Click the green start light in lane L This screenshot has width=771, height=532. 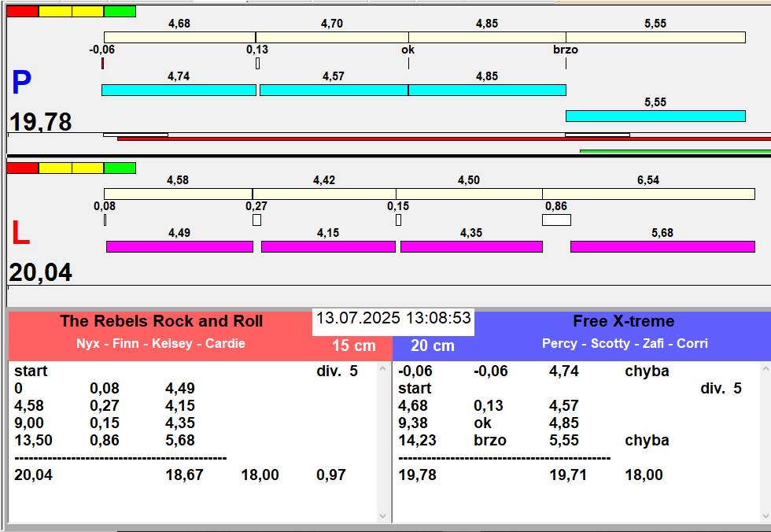tap(120, 168)
